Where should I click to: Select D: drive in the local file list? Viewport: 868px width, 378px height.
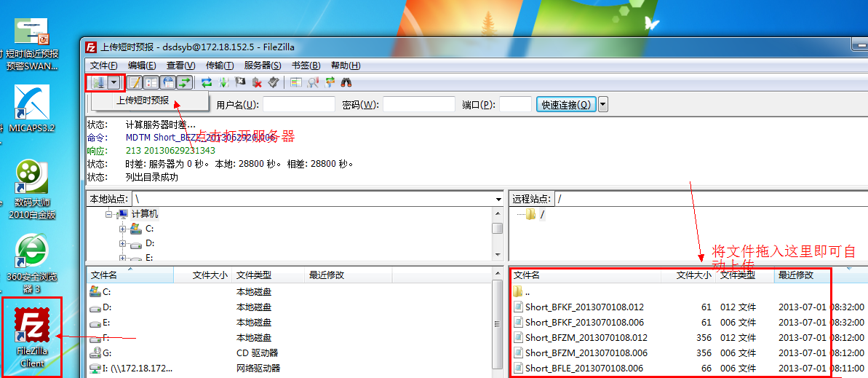pos(107,307)
